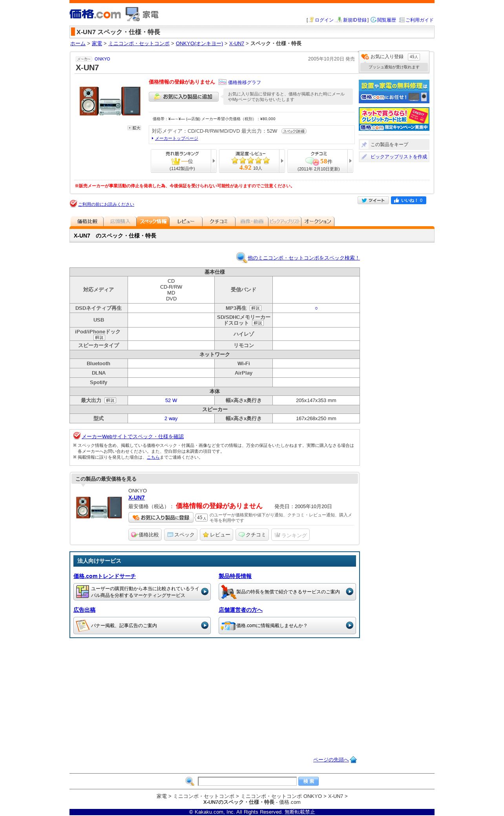Image resolution: width=504 pixels, height=816 pixels.
Task: Click the pencil icon for ピックアップリストを作成
Action: [x=364, y=157]
